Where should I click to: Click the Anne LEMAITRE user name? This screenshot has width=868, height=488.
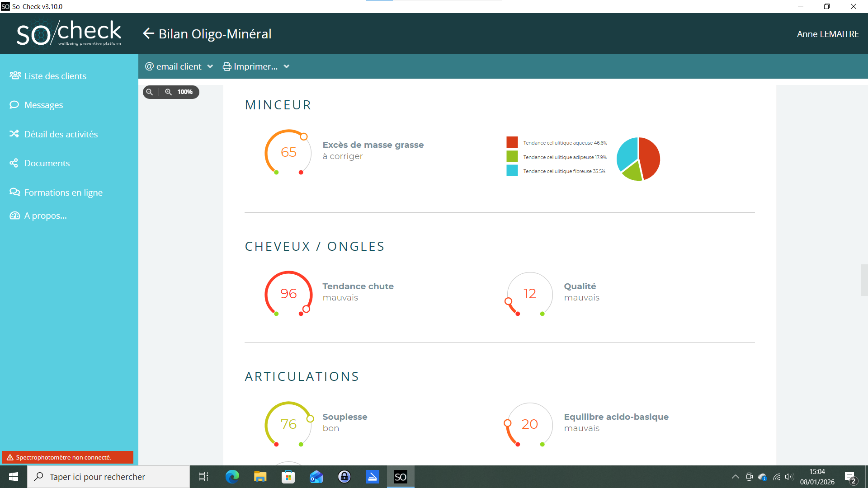(827, 34)
